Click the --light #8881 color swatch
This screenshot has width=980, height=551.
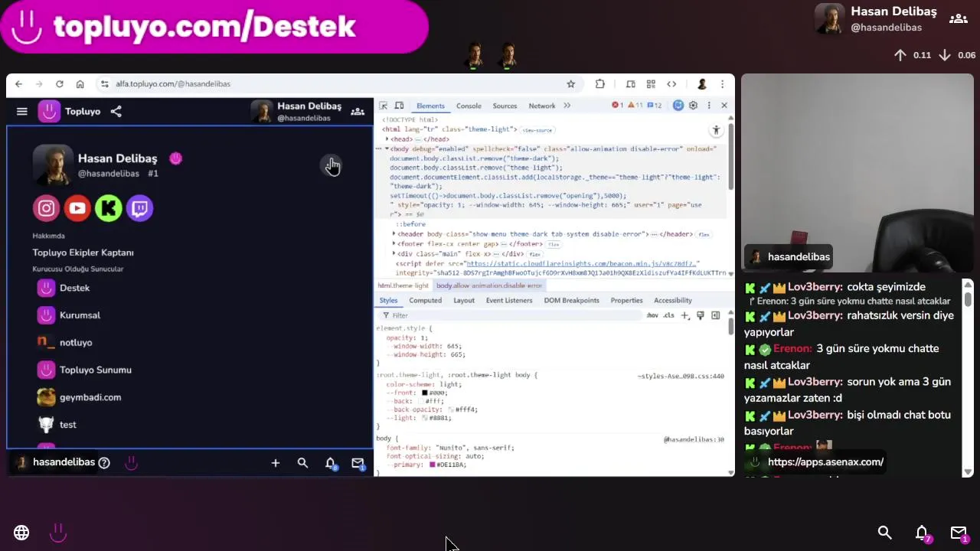424,419
